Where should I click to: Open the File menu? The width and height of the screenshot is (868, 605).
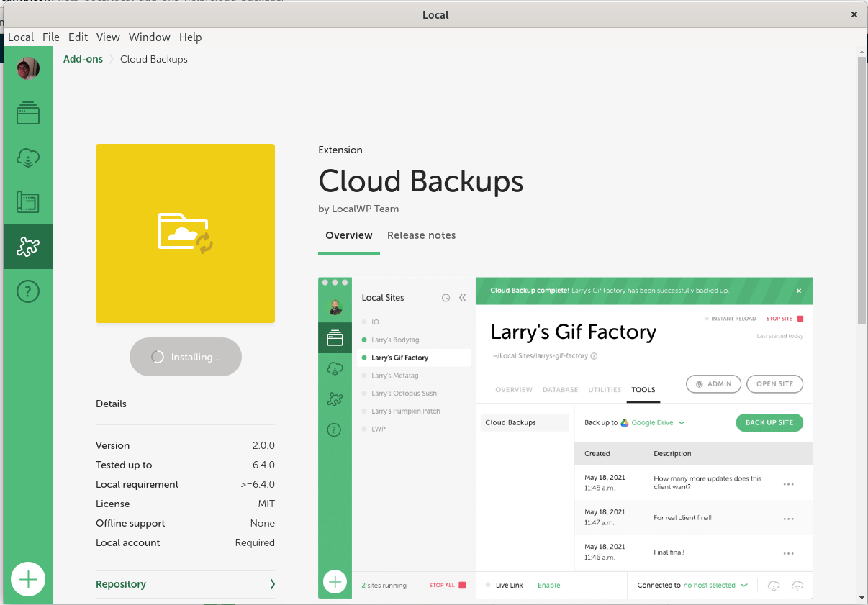click(x=51, y=37)
